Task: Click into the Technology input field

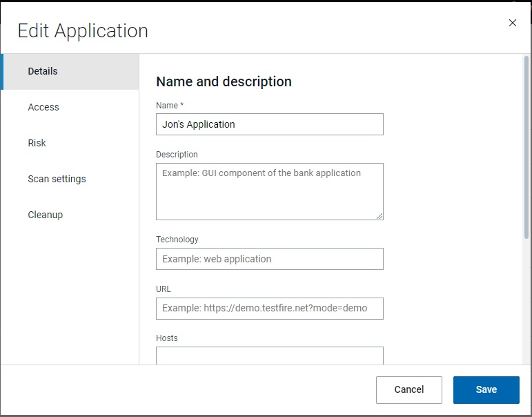Action: (269, 259)
